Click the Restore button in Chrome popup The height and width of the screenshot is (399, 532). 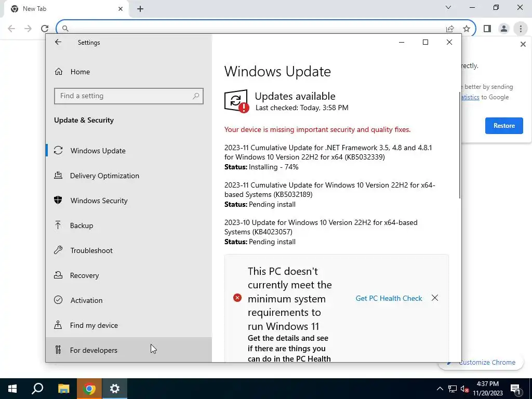(504, 126)
